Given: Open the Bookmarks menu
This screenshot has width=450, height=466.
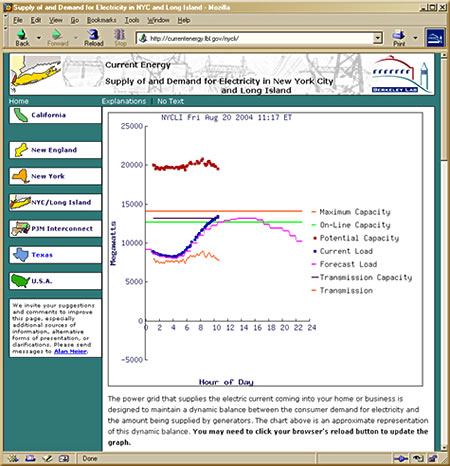Looking at the screenshot, I should coord(101,20).
